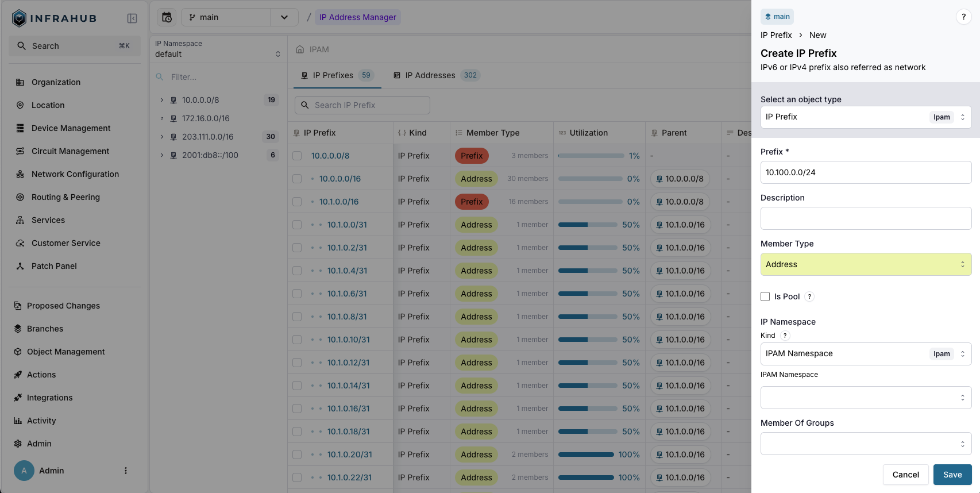Tick the checkbox for row 10.1.0.0/16
This screenshot has height=493, width=980.
[297, 202]
